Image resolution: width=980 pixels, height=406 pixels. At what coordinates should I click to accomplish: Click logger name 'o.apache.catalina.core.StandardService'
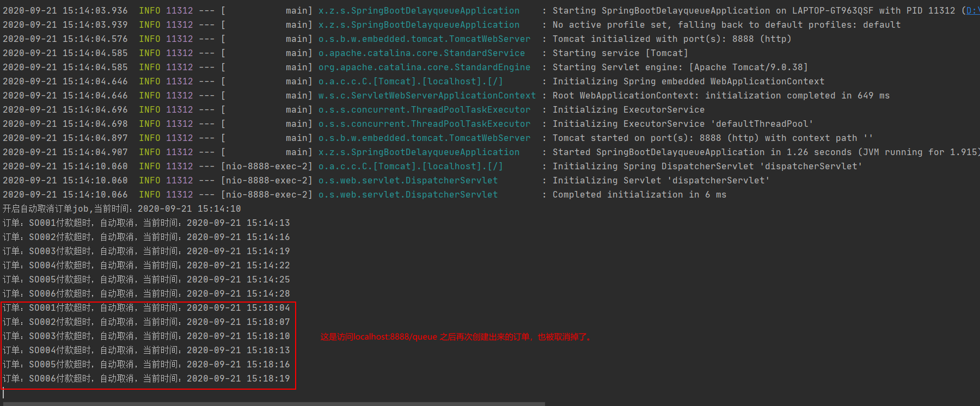(422, 53)
